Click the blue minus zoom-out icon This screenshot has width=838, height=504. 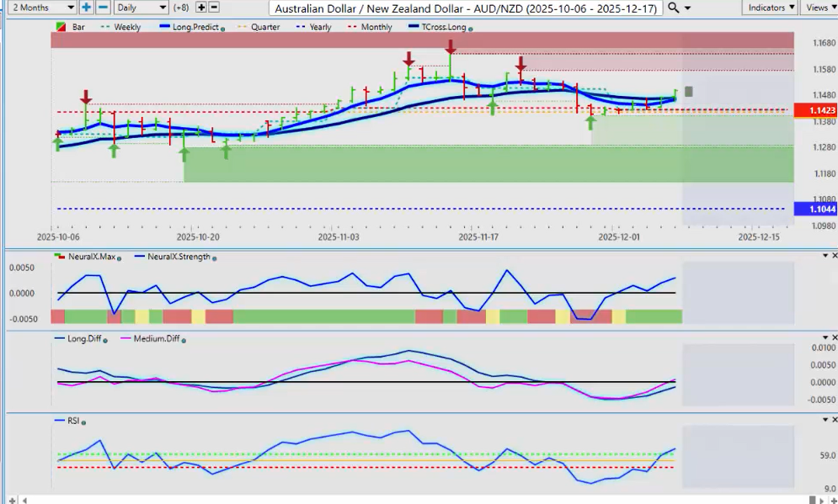(x=103, y=8)
